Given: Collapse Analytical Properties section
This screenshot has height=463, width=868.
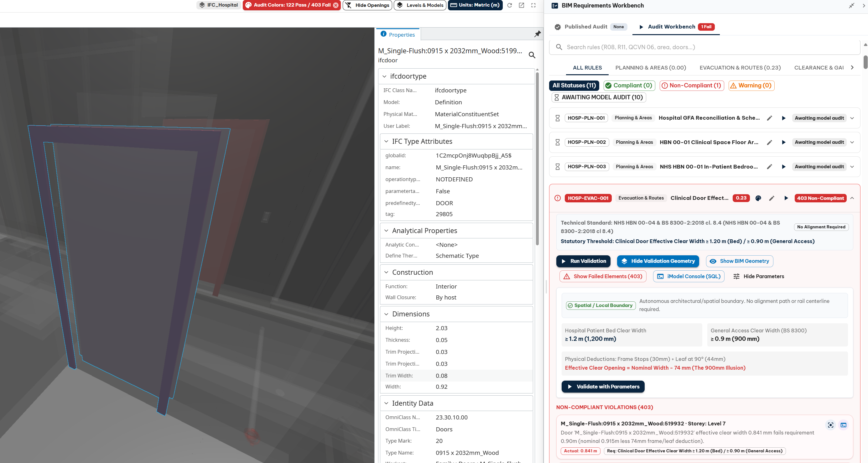Looking at the screenshot, I should 386,231.
